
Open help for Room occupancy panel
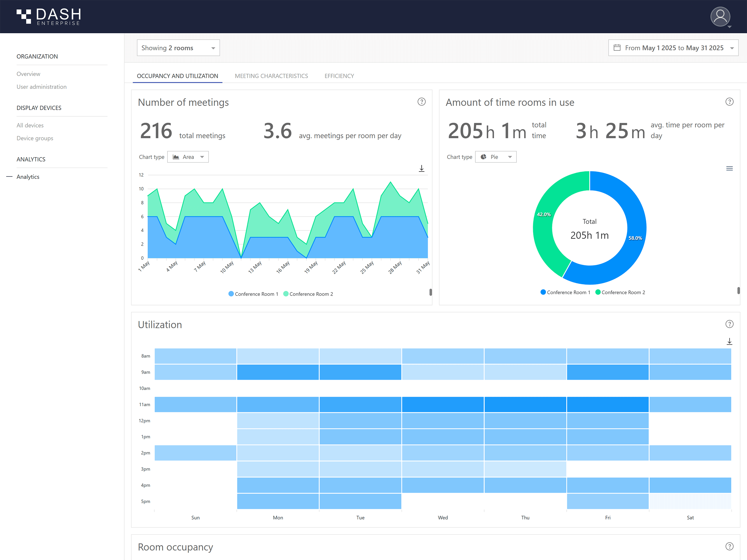click(729, 546)
